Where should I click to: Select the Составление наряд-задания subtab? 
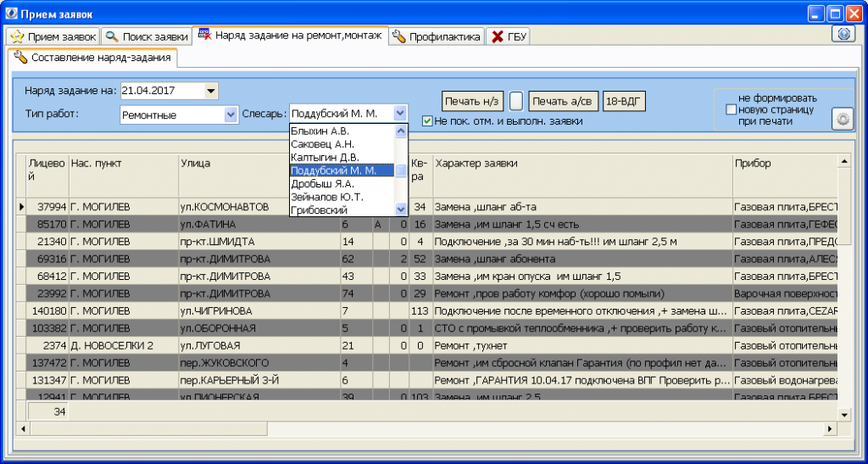click(92, 58)
